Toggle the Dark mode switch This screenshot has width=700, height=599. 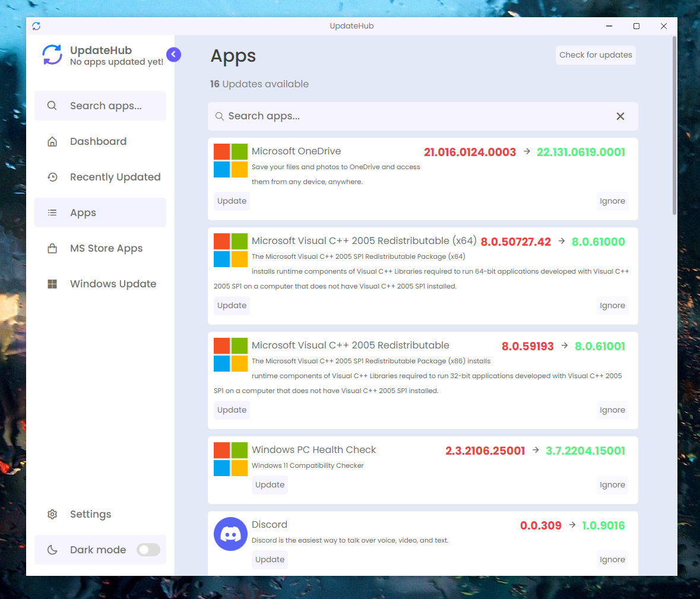click(148, 550)
